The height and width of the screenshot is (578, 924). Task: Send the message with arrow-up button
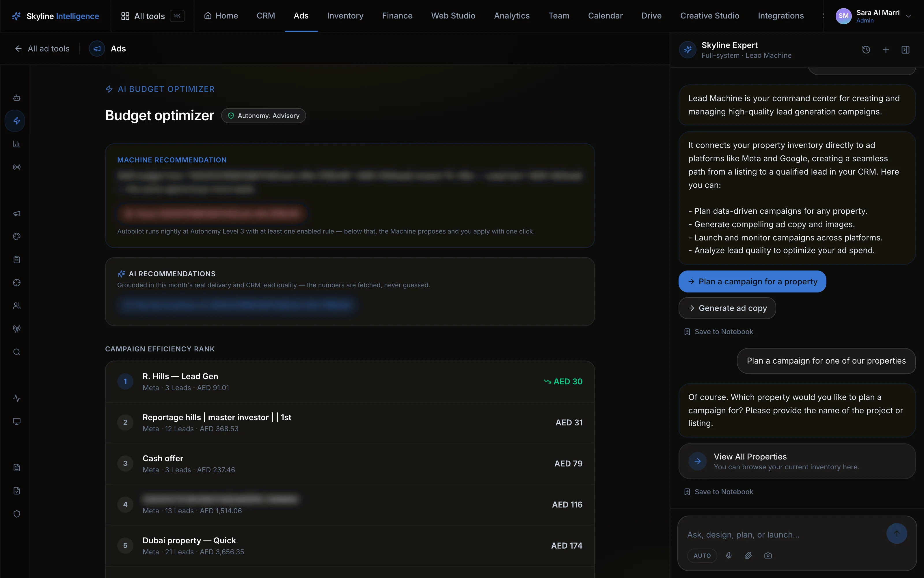[x=897, y=534]
